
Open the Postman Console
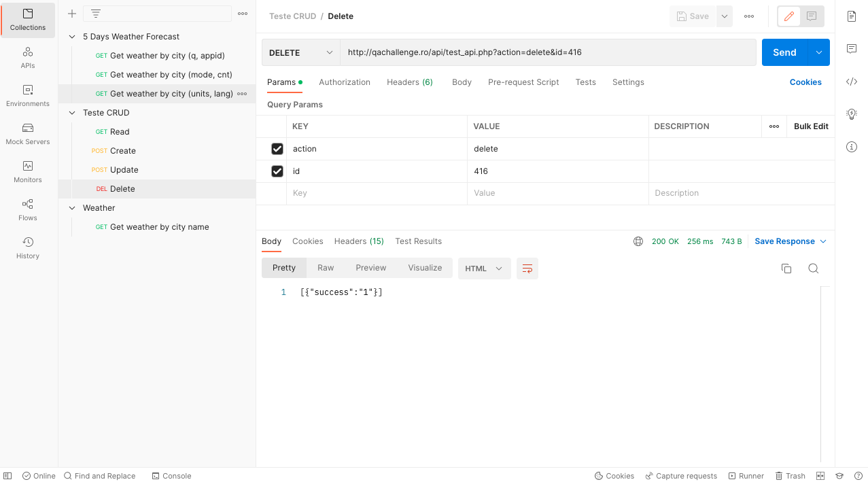[x=171, y=475]
